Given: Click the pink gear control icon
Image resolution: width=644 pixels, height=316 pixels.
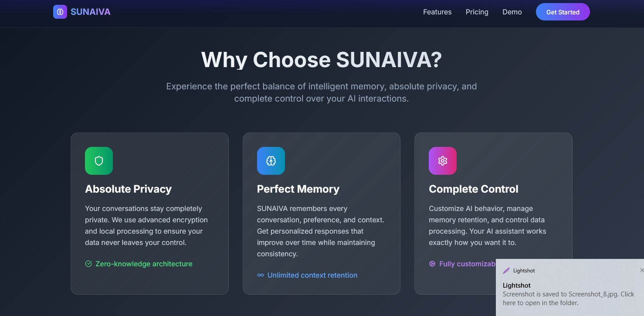Looking at the screenshot, I should (x=443, y=161).
